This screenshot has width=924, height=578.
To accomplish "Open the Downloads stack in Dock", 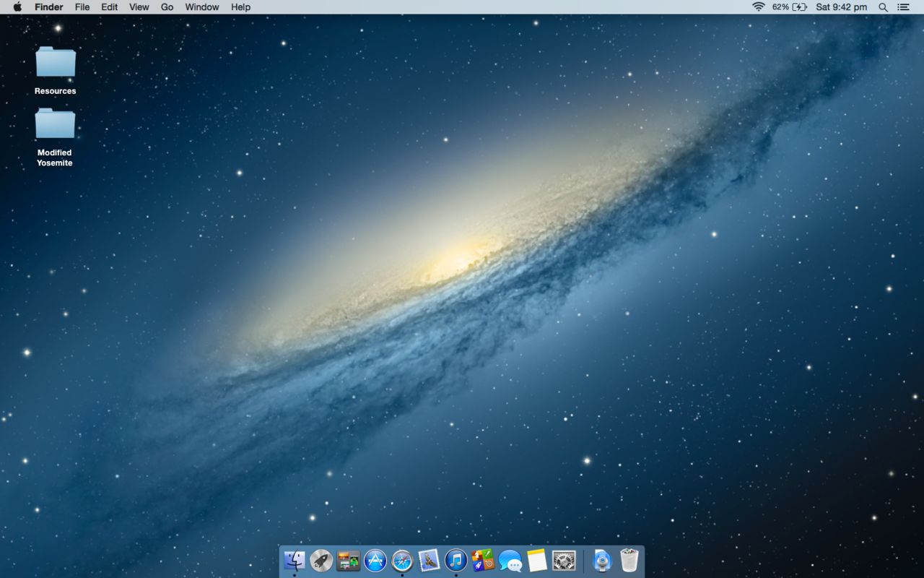I will click(x=602, y=560).
